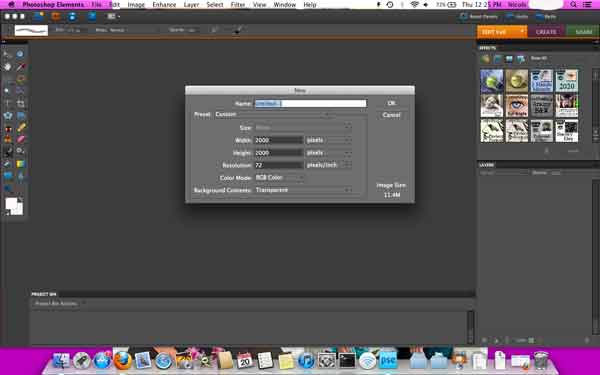Click the Name input field
The width and height of the screenshot is (600, 375).
[x=310, y=104]
